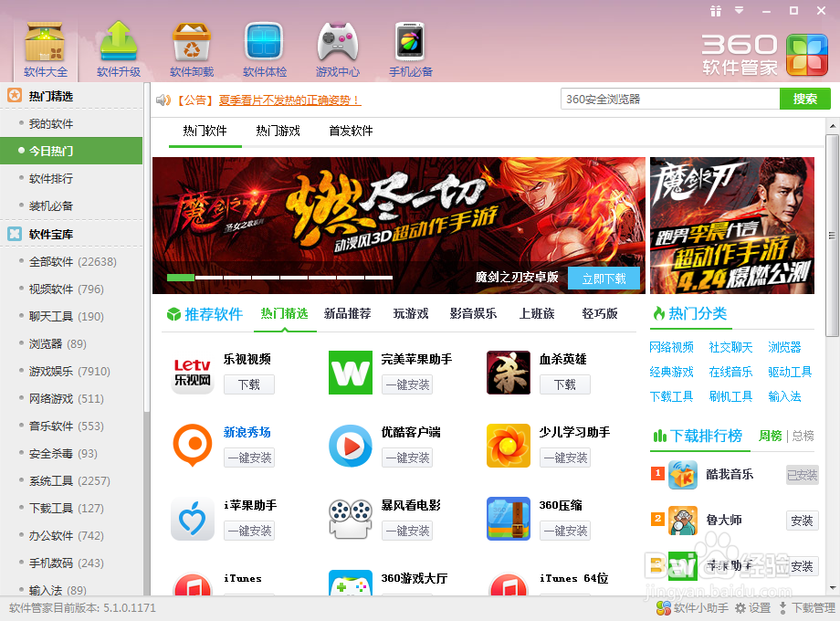Switch to the 热门软件 tab
The width and height of the screenshot is (840, 621).
[x=205, y=131]
